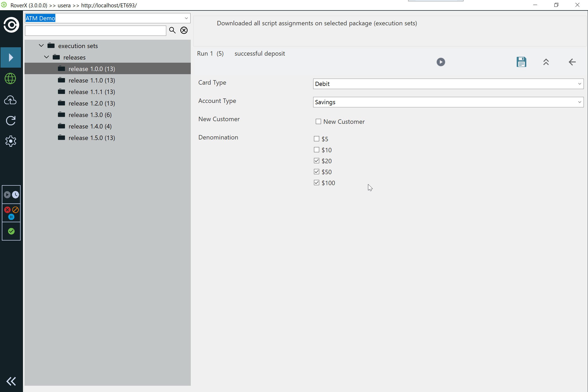
Task: Click the magnifier search icon
Action: click(x=172, y=30)
